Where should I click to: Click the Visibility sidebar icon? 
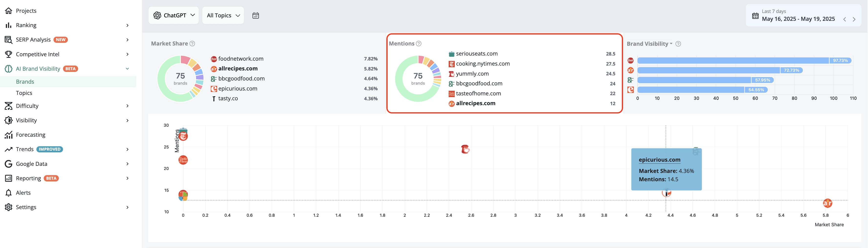click(x=8, y=121)
